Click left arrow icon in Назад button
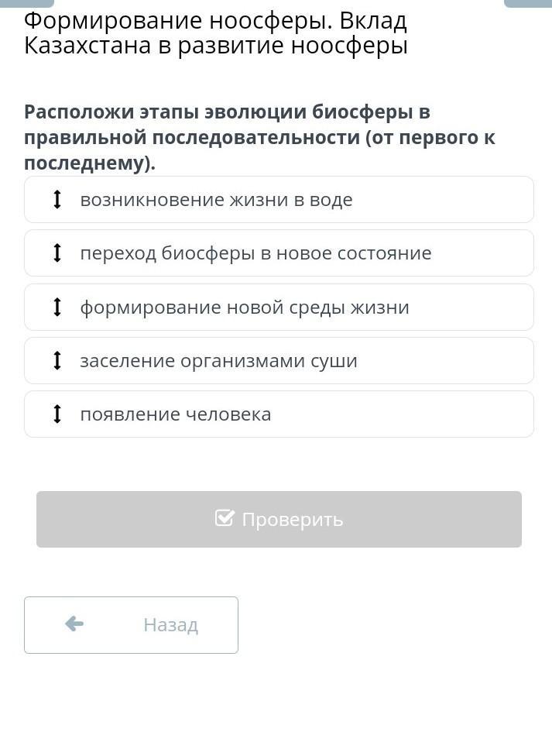552x756 pixels. (74, 624)
